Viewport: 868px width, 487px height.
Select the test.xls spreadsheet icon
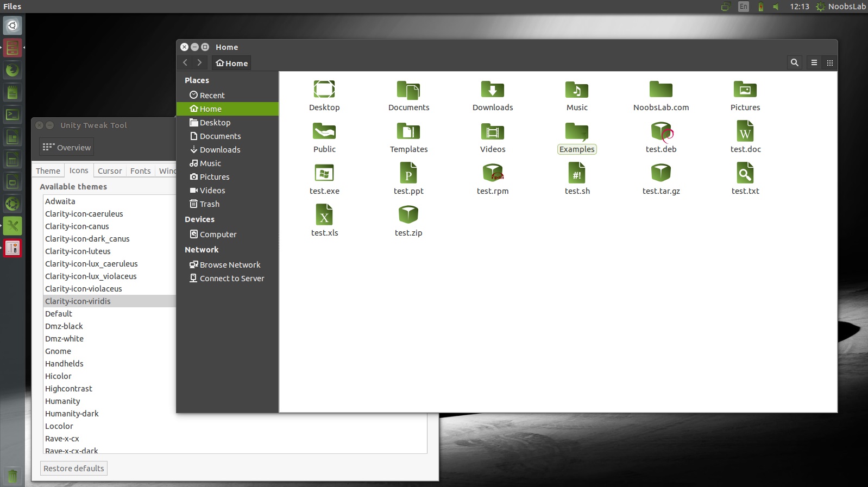pyautogui.click(x=324, y=214)
